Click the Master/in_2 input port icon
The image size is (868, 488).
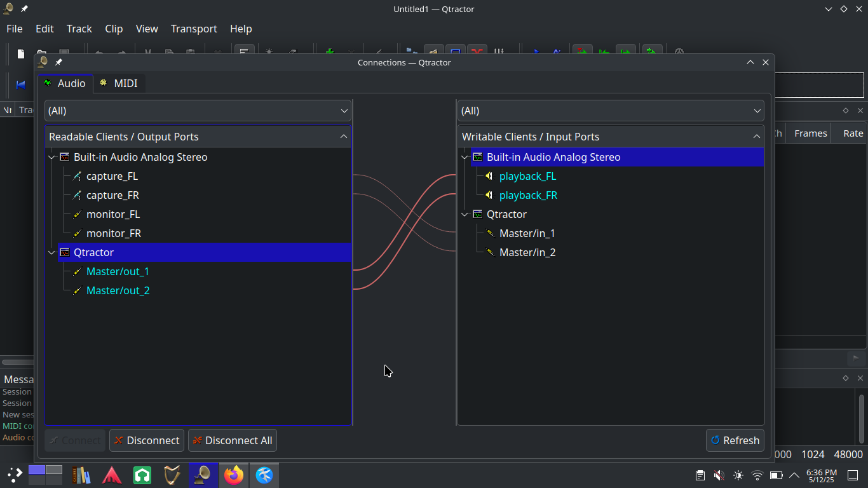[490, 252]
